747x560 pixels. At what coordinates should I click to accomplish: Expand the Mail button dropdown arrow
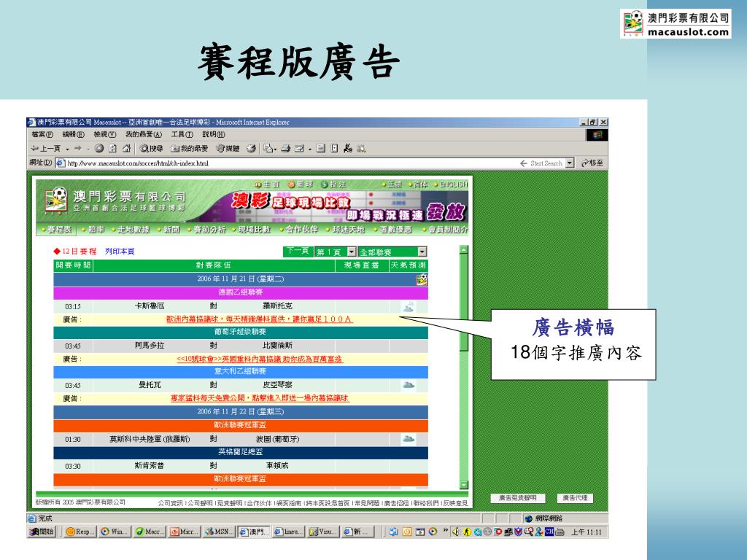[x=275, y=149]
